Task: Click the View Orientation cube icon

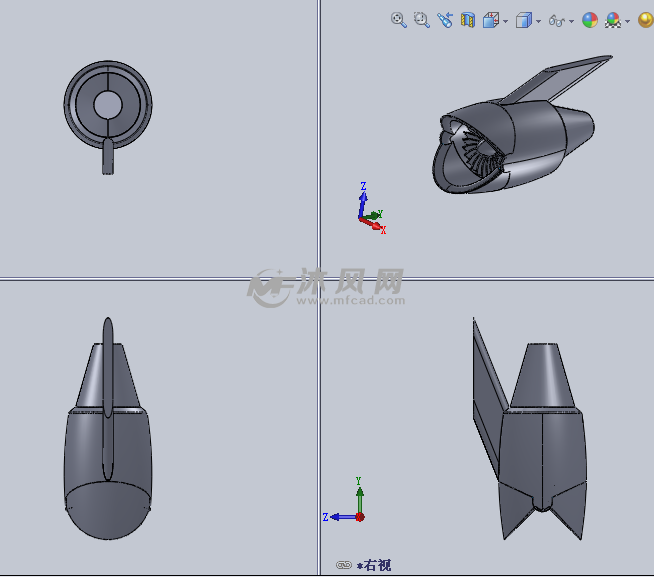Action: pos(491,20)
